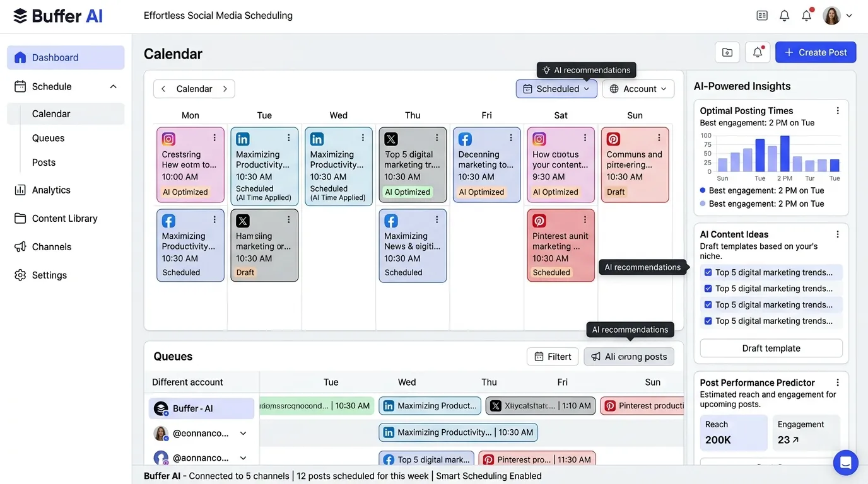Expand the profile menu chevron
The width and height of the screenshot is (868, 484).
pyautogui.click(x=849, y=16)
